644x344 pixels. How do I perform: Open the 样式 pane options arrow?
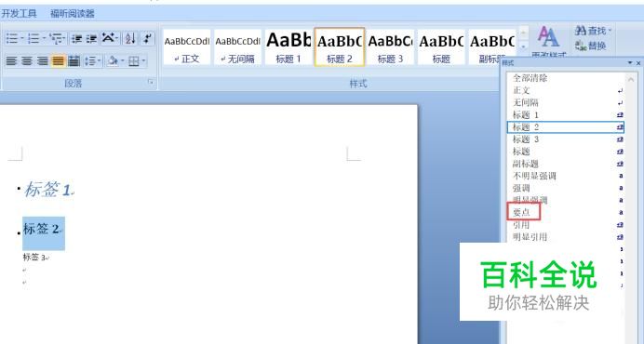(x=630, y=63)
